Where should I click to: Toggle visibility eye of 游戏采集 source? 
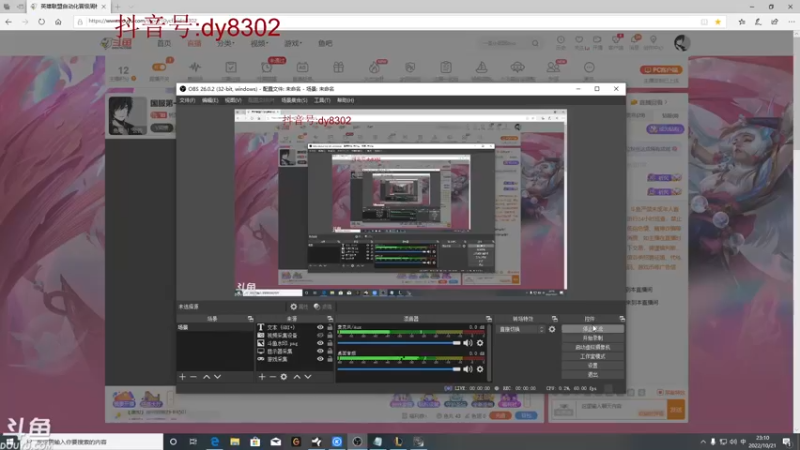pyautogui.click(x=320, y=359)
